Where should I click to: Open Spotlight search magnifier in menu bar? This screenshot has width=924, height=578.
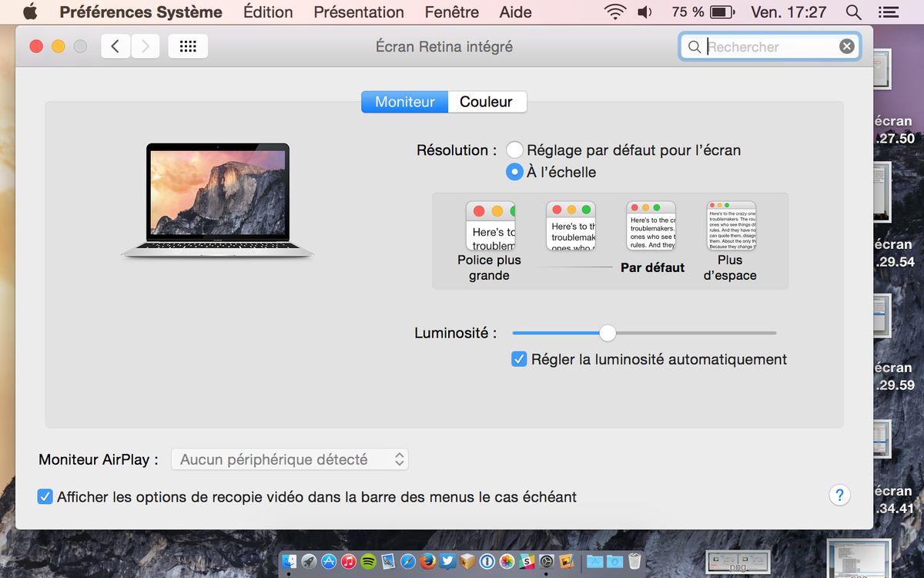853,12
